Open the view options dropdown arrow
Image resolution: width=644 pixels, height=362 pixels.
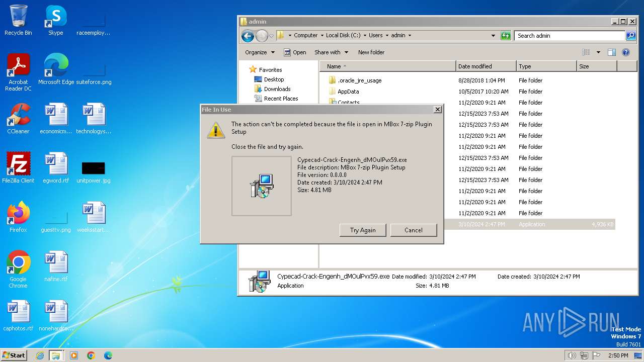pos(598,52)
